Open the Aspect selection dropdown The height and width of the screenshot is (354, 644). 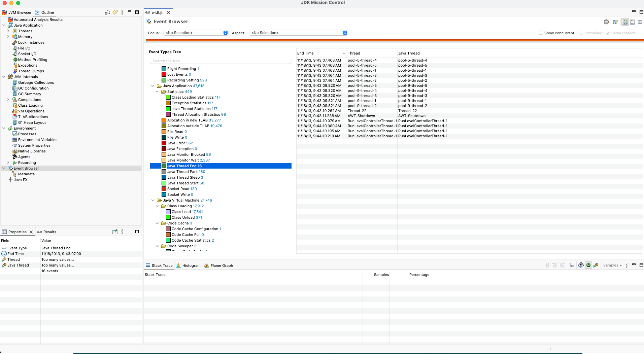(x=299, y=33)
